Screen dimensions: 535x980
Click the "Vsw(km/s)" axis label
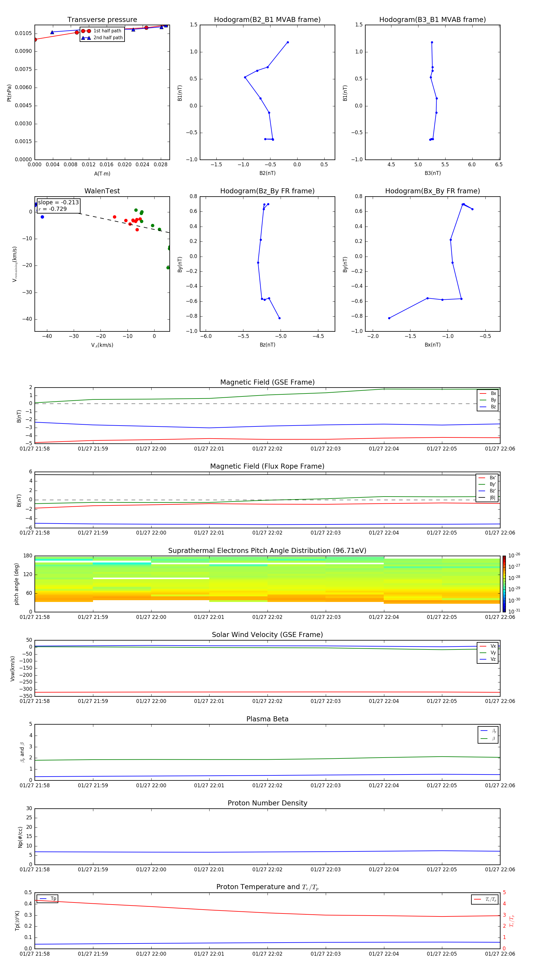pos(12,668)
